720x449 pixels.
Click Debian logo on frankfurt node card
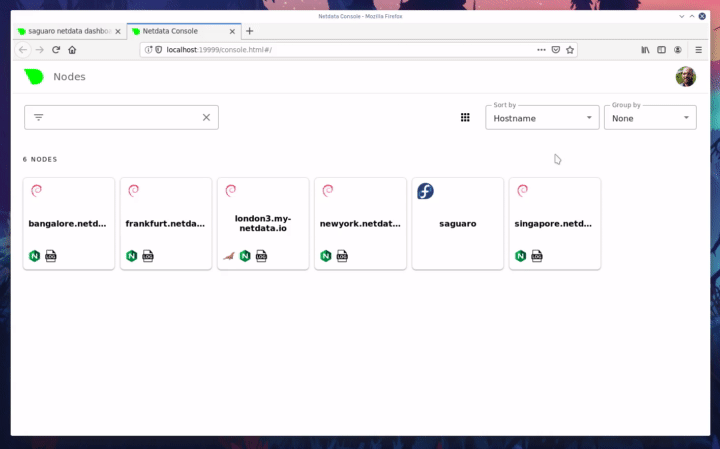[134, 190]
